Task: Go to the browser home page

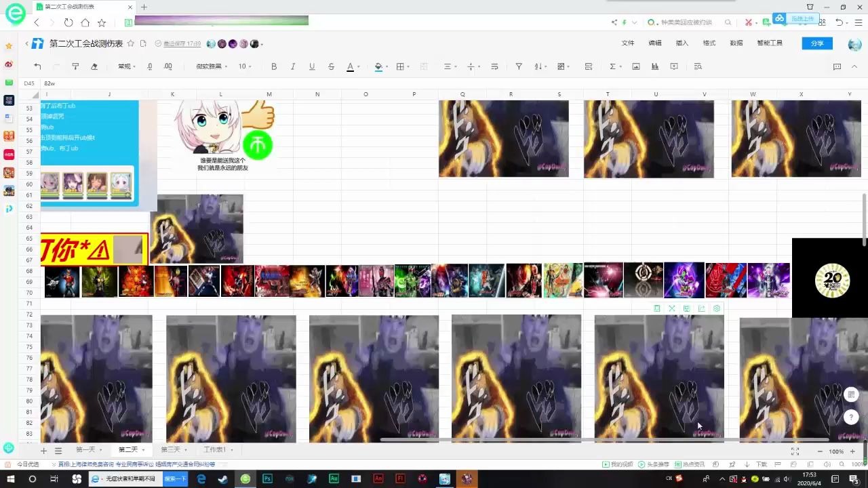Action: click(85, 22)
